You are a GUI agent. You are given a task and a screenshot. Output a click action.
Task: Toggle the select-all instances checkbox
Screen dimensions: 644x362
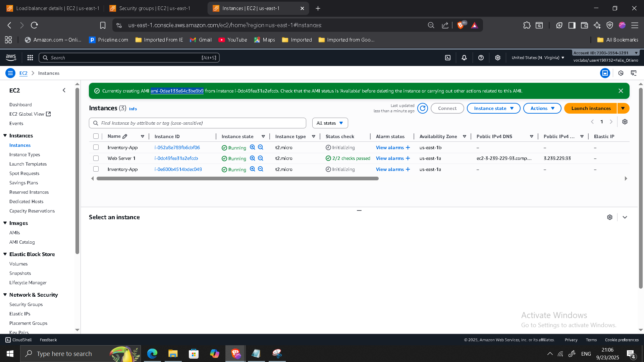pos(96,136)
